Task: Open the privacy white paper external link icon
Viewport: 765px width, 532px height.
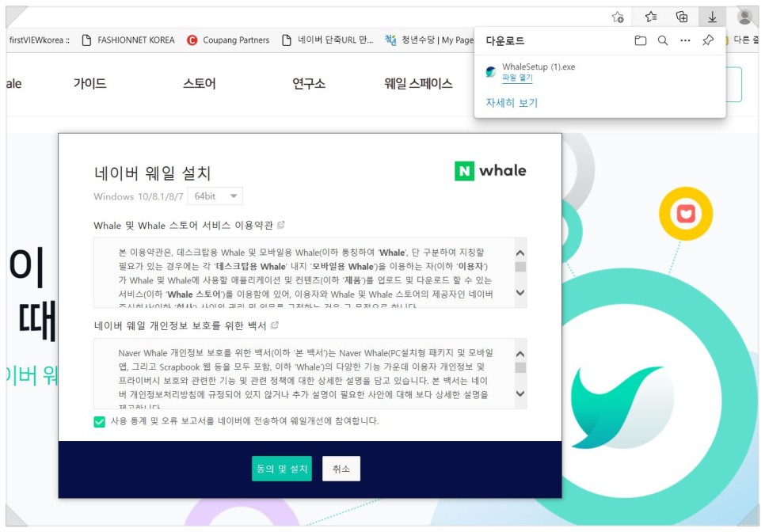Action: pos(275,325)
